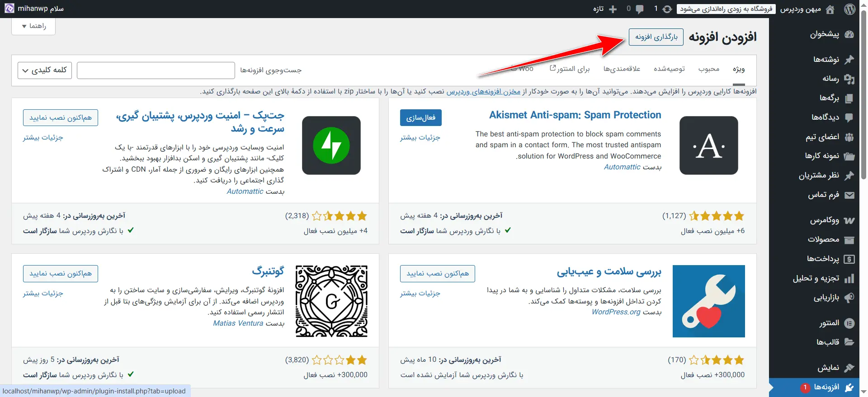Open the رسانه media icon in sidebar

[x=849, y=79]
